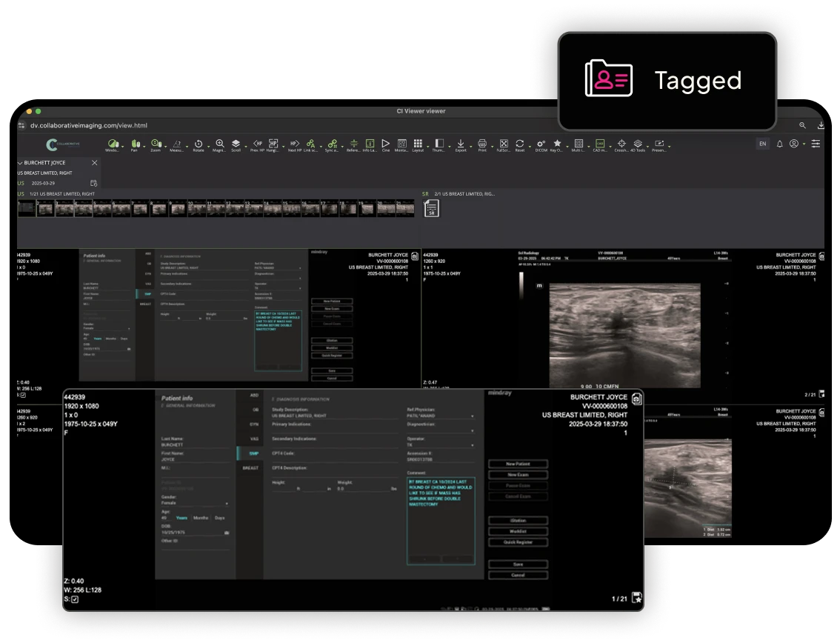Image resolution: width=840 pixels, height=643 pixels.
Task: Open the Rotate tool dropdown arrow
Action: pos(207,146)
